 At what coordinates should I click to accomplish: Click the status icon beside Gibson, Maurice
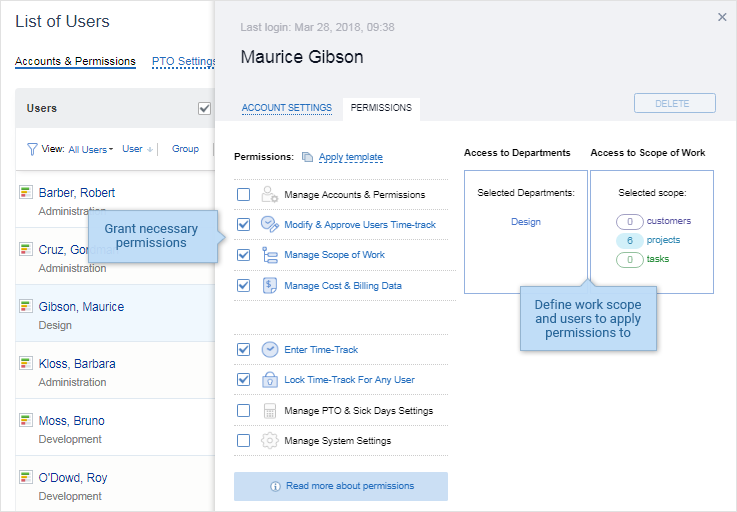pos(26,306)
